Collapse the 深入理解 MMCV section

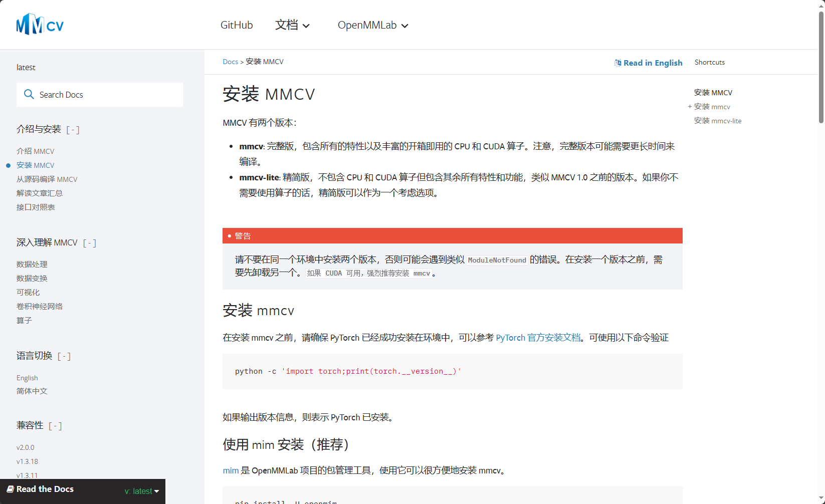[89, 242]
